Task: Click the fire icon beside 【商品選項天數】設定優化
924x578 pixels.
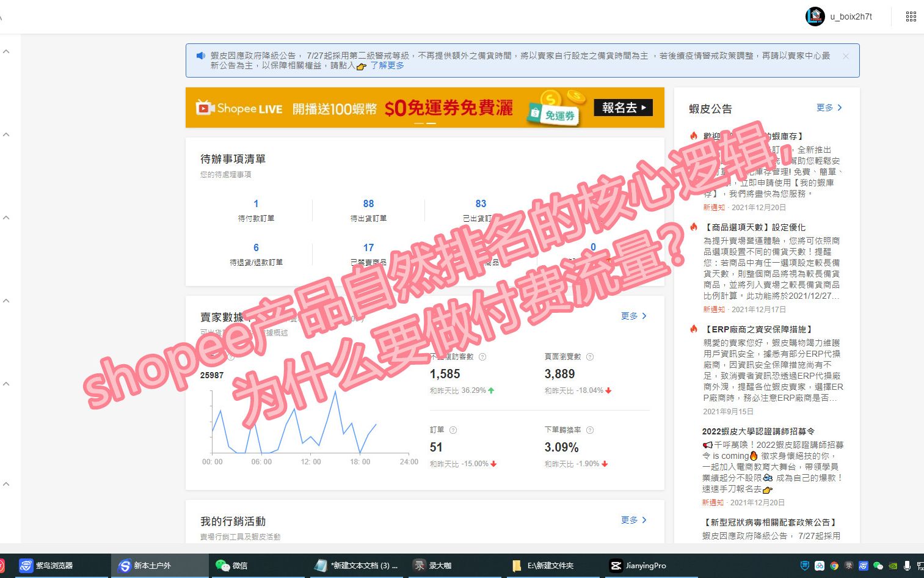Action: [694, 227]
